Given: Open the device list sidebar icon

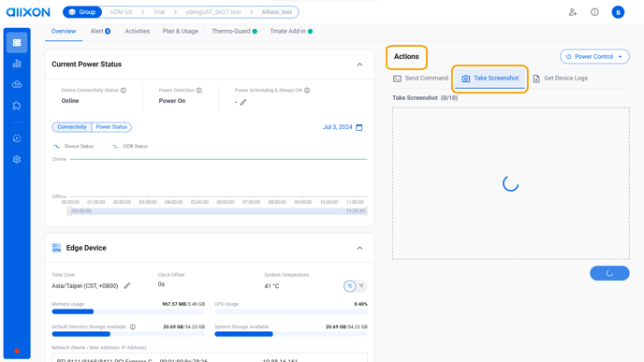Looking at the screenshot, I should point(17,43).
